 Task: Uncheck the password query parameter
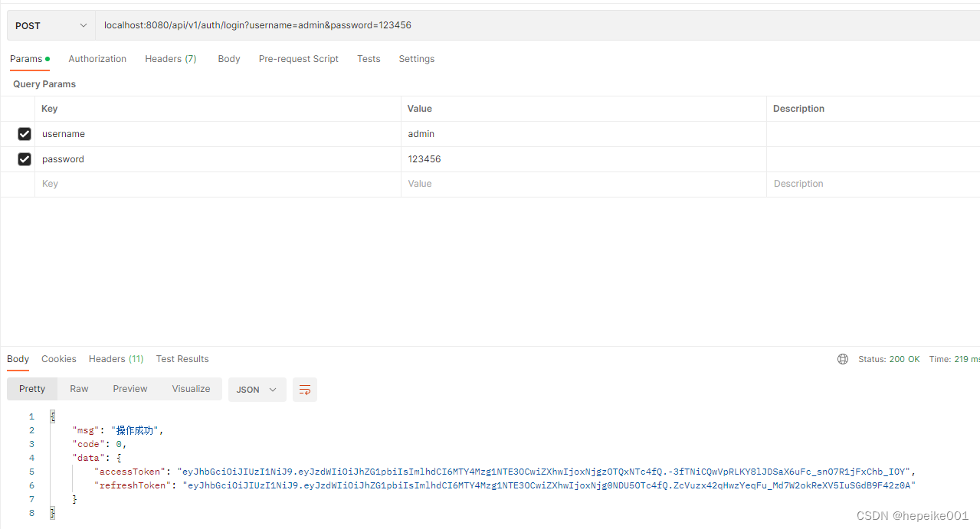pos(24,158)
